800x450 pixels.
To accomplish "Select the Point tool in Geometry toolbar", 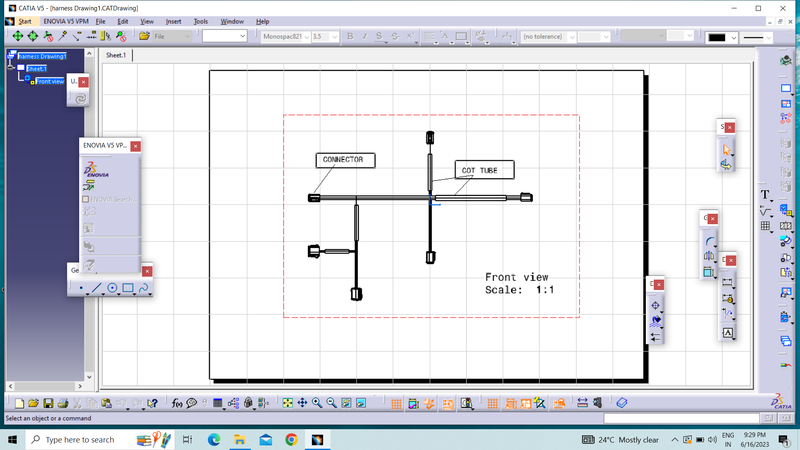I will (x=81, y=288).
